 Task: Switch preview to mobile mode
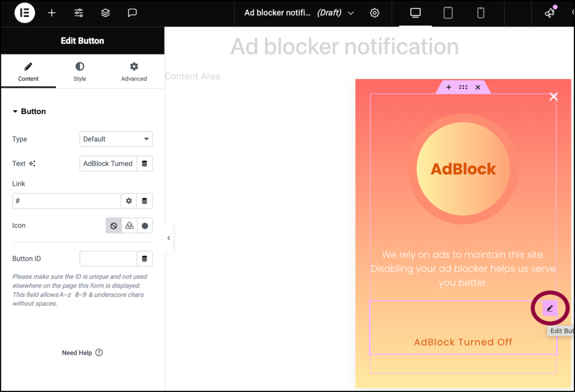(481, 13)
